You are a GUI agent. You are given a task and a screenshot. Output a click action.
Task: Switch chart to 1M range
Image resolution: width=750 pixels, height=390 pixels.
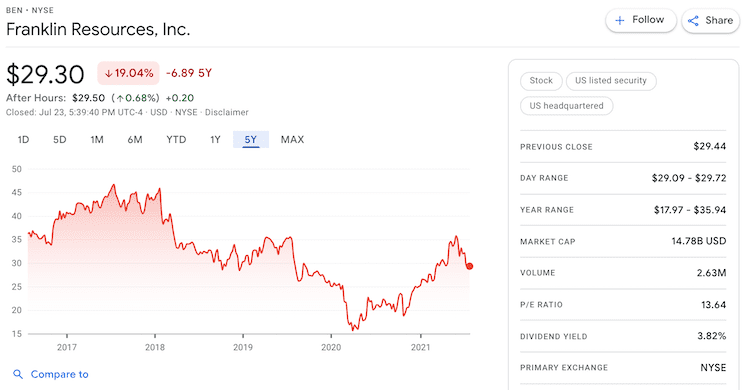point(97,140)
